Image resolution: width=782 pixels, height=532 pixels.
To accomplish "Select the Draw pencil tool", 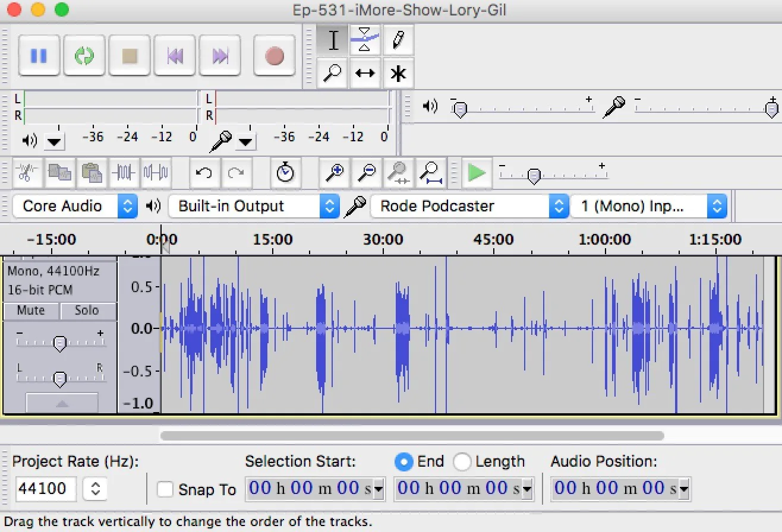I will click(x=398, y=40).
